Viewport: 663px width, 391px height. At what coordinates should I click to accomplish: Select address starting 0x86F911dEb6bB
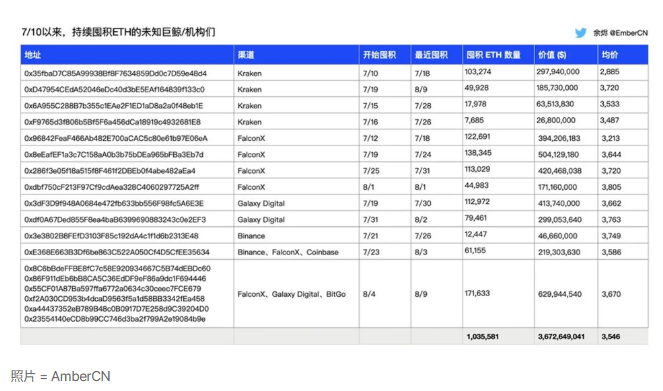[115, 279]
